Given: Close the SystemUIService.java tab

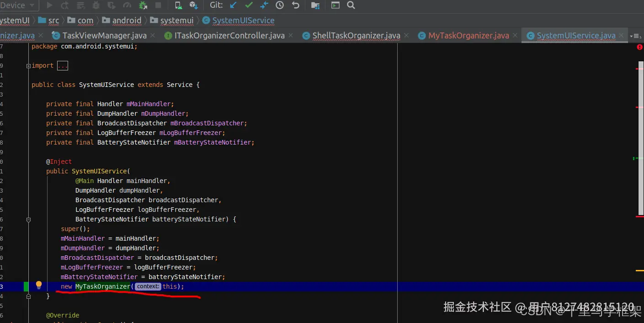Looking at the screenshot, I should pyautogui.click(x=622, y=35).
